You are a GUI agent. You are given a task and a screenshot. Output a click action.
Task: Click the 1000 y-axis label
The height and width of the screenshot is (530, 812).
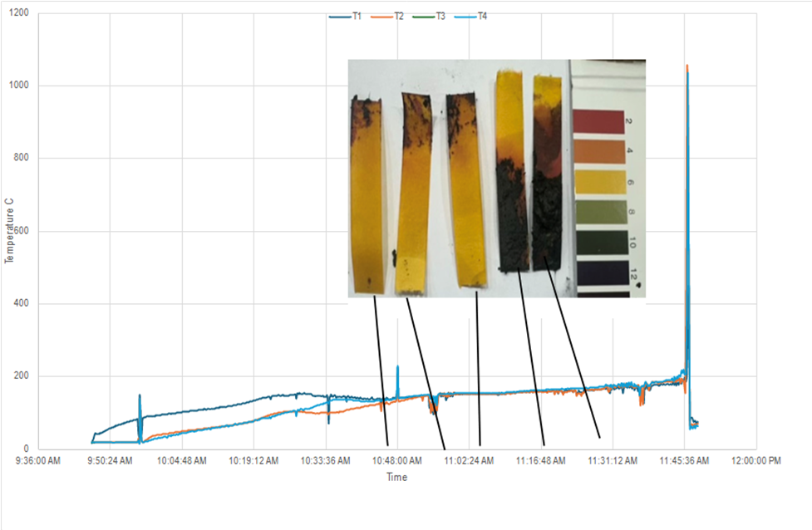tap(19, 85)
